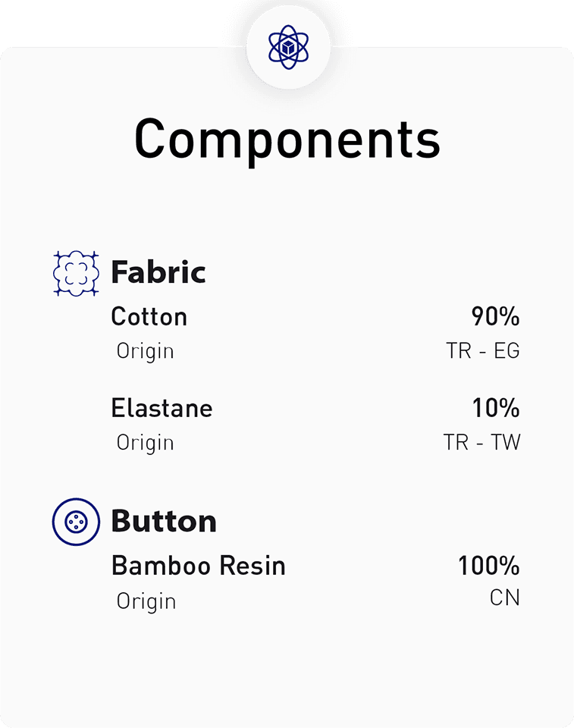
Task: Click the 100% bamboo resin percentage
Action: point(488,566)
